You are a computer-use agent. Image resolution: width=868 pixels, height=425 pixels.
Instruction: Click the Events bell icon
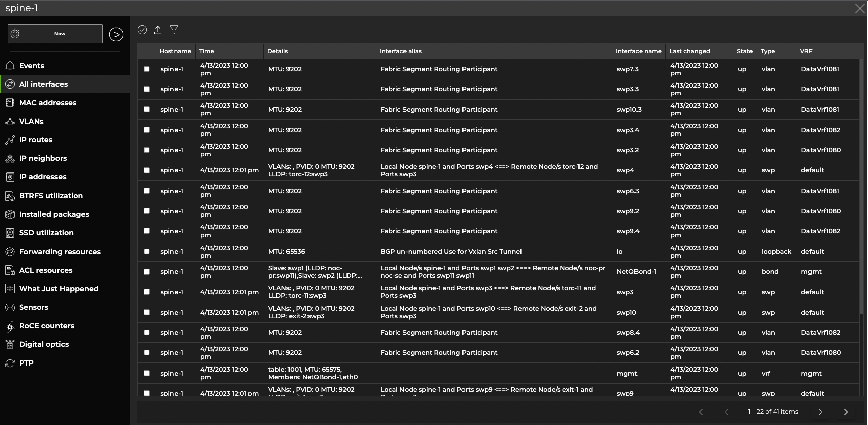coord(10,66)
